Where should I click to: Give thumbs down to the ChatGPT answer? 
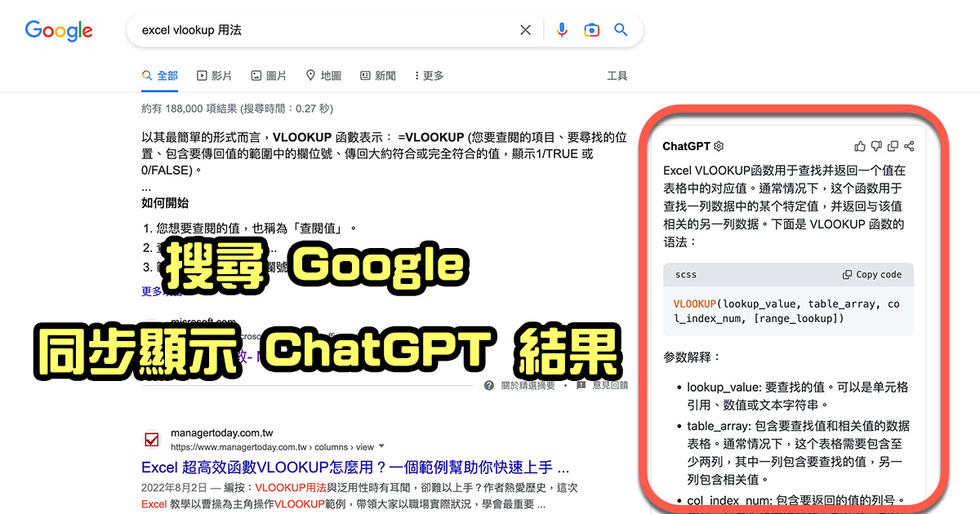(875, 145)
